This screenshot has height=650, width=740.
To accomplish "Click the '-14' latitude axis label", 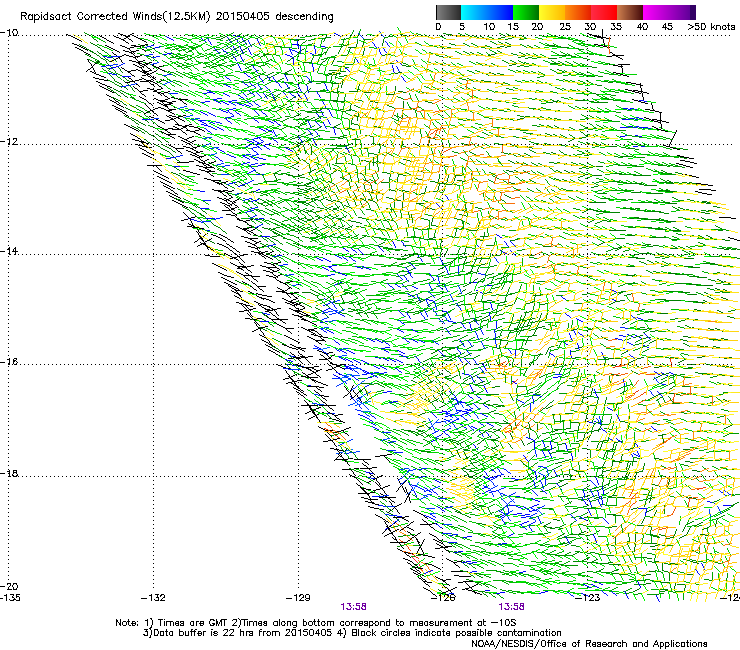I will pyautogui.click(x=9, y=251).
